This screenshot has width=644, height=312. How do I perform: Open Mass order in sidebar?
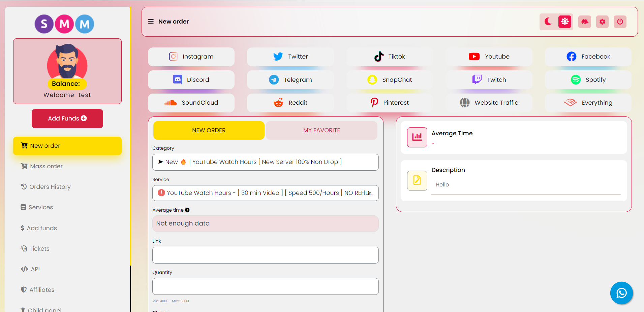coord(67,166)
